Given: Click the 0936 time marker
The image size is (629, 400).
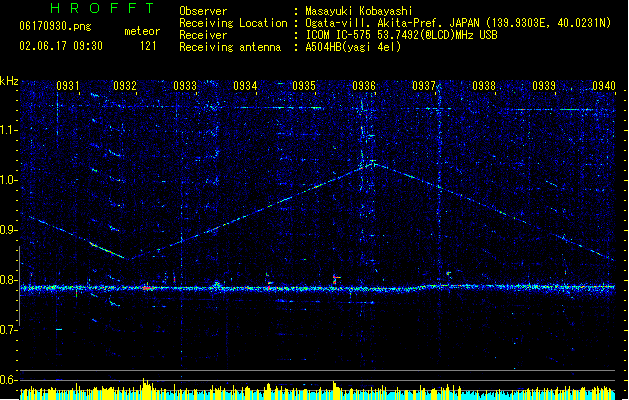Looking at the screenshot, I should pyautogui.click(x=364, y=86).
